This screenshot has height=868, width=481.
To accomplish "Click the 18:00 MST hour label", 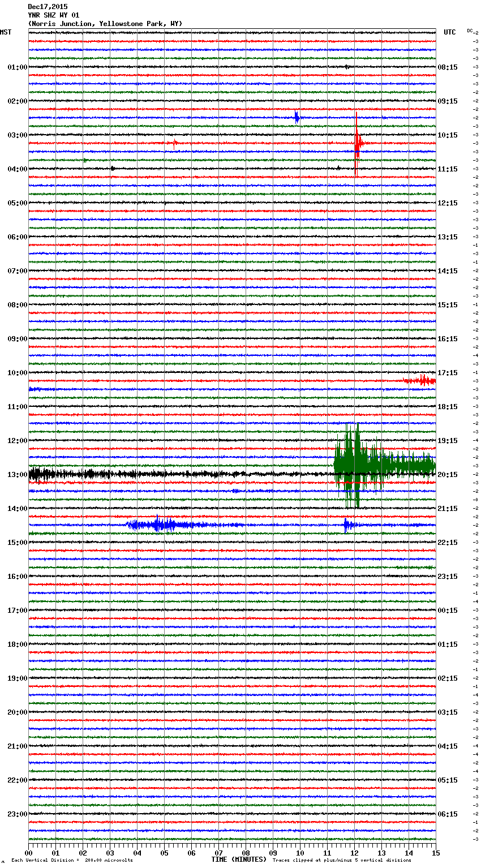I will point(18,644).
